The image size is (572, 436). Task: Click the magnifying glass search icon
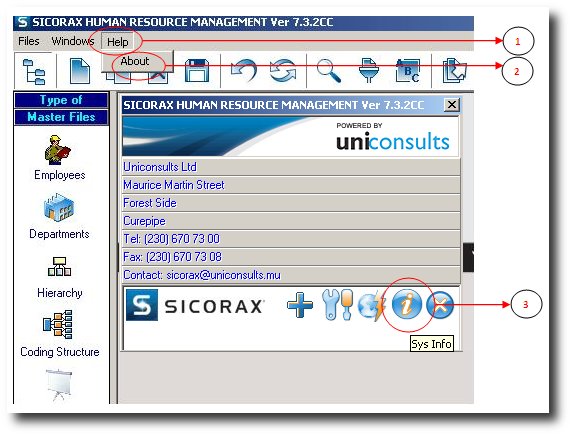[329, 71]
